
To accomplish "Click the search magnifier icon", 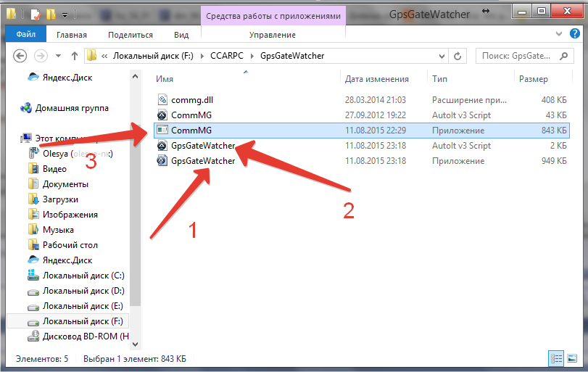I will pos(563,56).
